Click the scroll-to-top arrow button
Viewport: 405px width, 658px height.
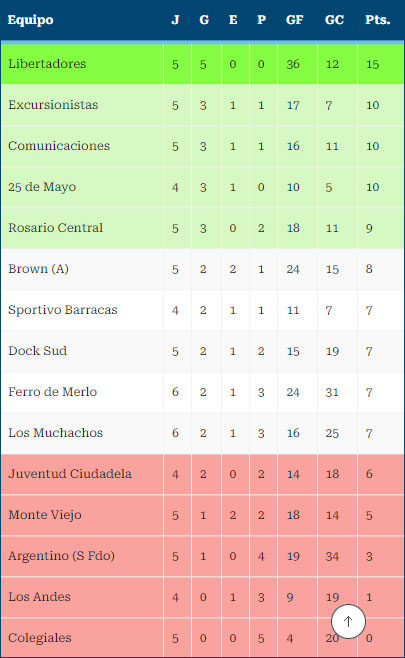(x=348, y=621)
